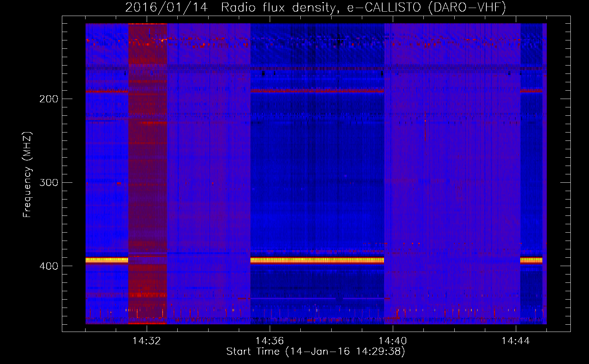Click the plot title 'Radio flux density, e-CALLISTO (DARO-VHF)'

[363, 7]
